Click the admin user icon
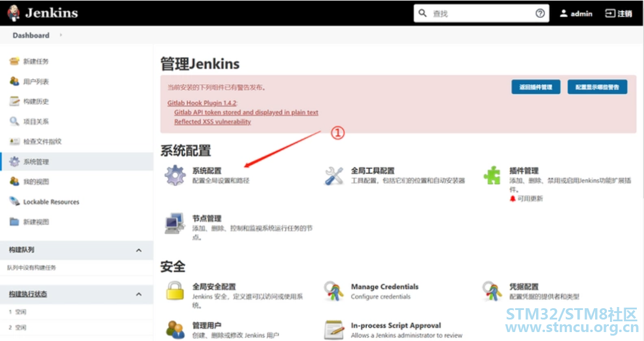 coord(563,13)
